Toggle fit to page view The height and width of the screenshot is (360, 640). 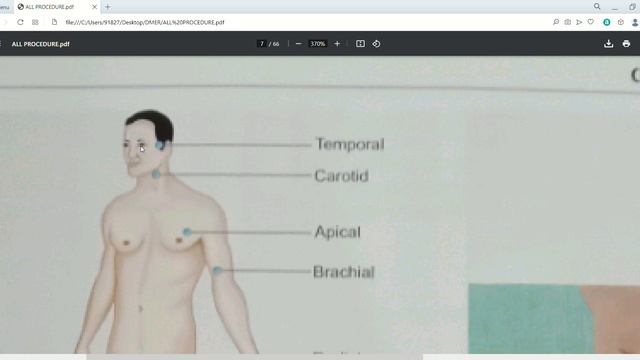(x=360, y=44)
